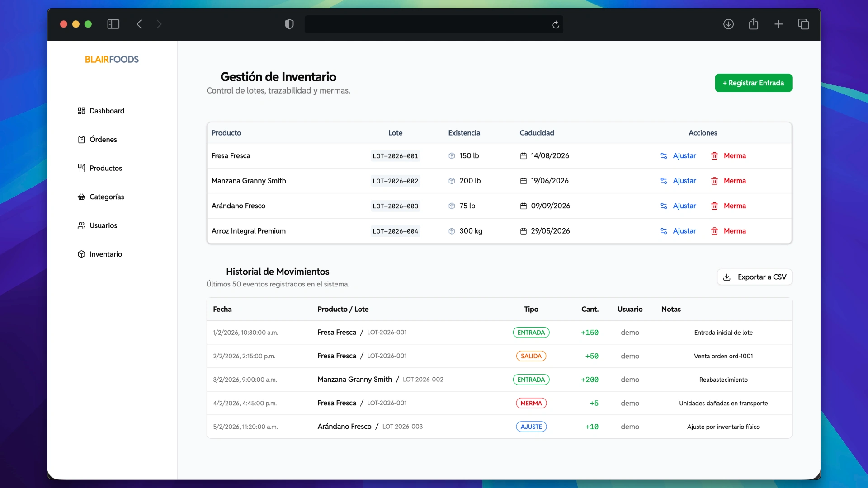Click the adjust sliders icon for Arándano Fresco
Screen dimensions: 868x488
tap(664, 206)
